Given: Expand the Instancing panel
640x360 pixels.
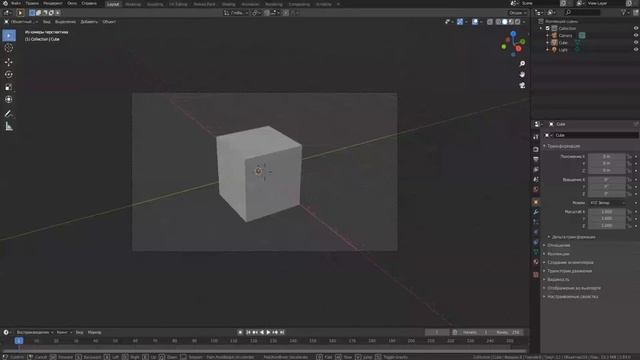Looking at the screenshot, I should pos(569,262).
